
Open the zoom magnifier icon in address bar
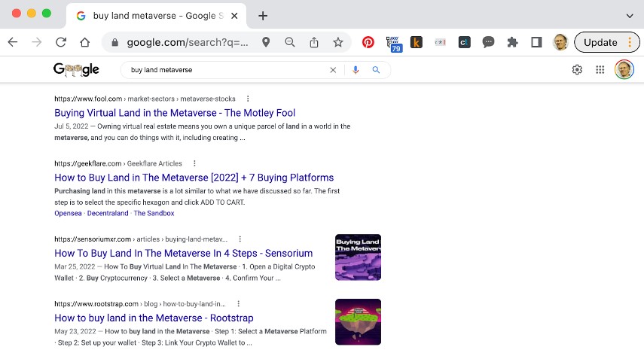click(290, 42)
